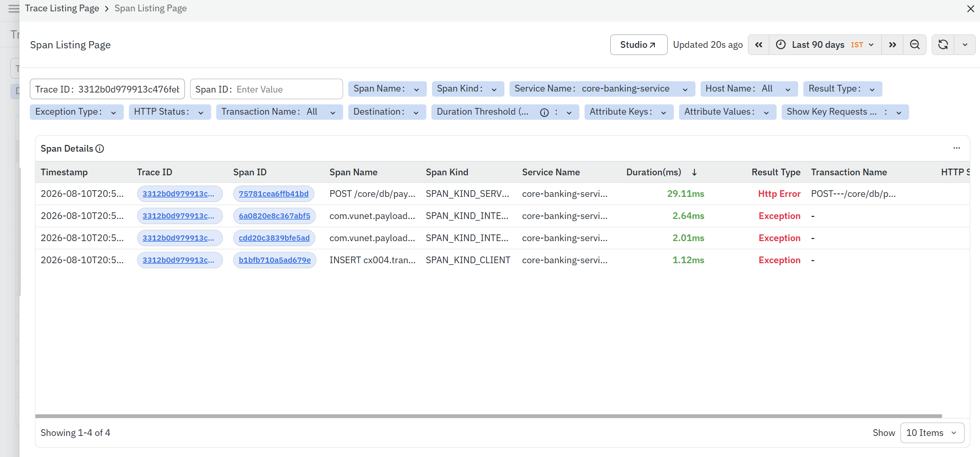Screen dimensions: 980x457
Task: Select the 1.12ms duration value
Action: coord(688,260)
